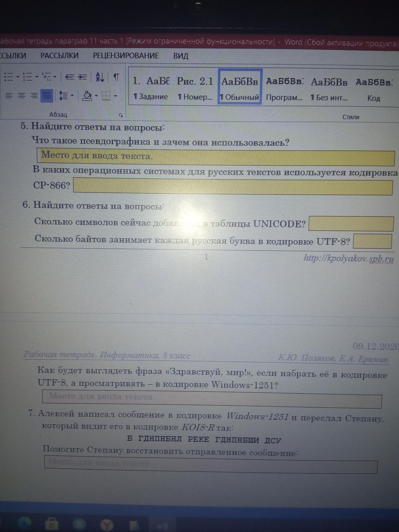Click the numbered list icon
This screenshot has height=532, width=399.
point(27,77)
